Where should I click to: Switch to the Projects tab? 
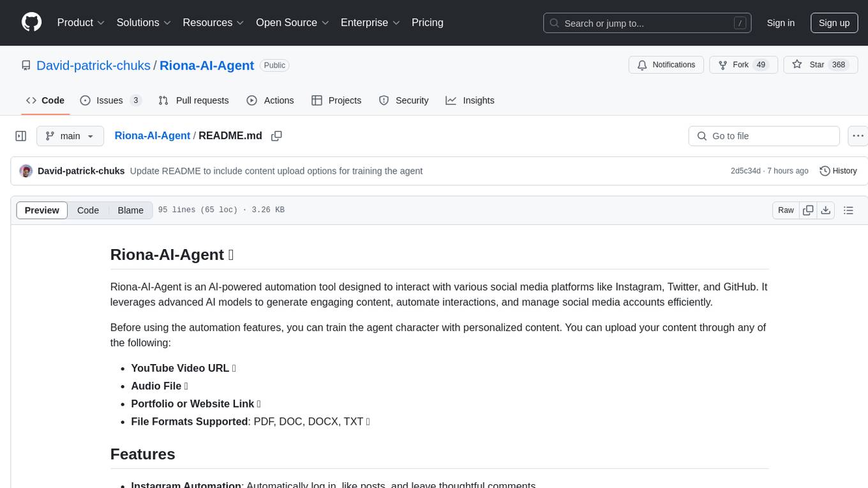(x=336, y=100)
